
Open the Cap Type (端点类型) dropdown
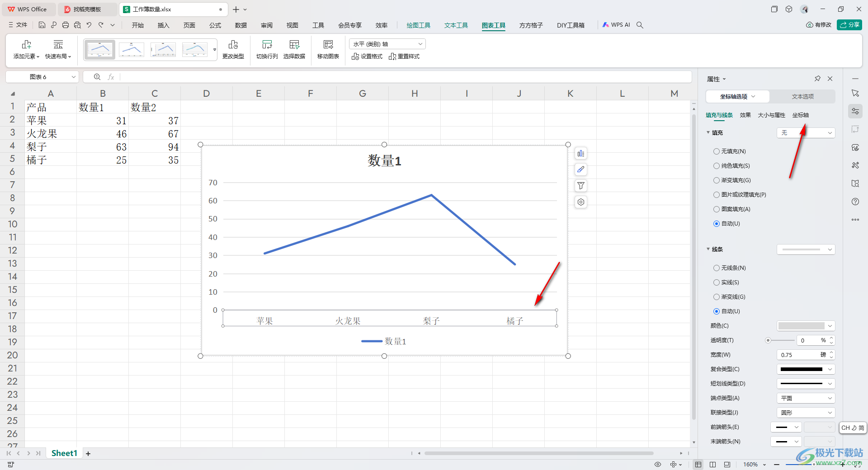[x=806, y=398]
